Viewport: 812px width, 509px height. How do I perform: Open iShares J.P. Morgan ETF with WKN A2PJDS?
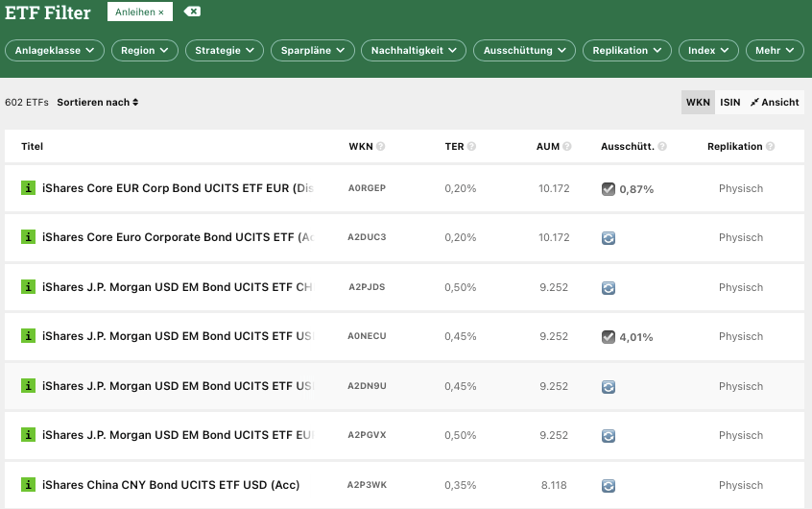[178, 286]
